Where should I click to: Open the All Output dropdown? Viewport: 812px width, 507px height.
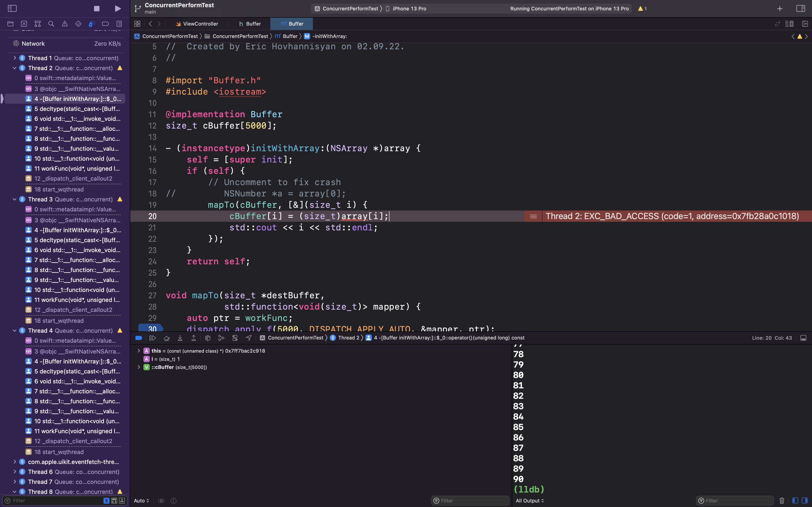point(529,501)
